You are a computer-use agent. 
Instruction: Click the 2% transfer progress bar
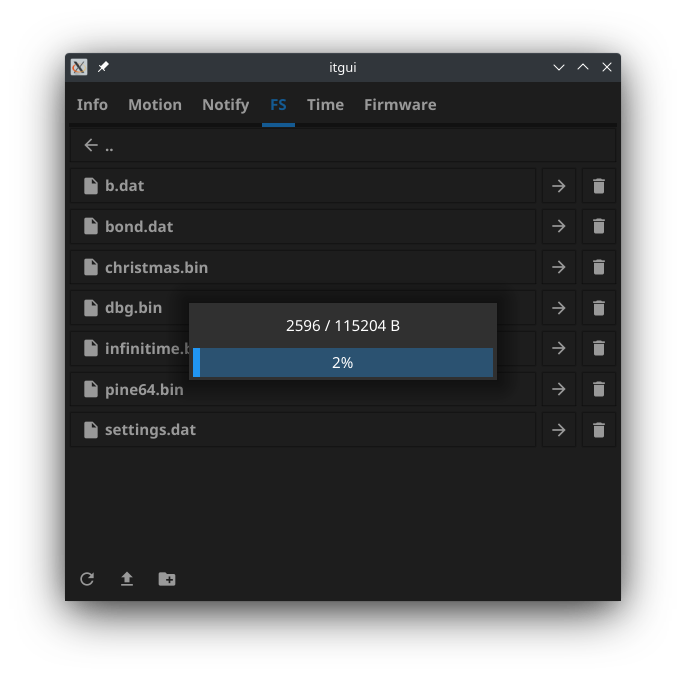click(343, 363)
